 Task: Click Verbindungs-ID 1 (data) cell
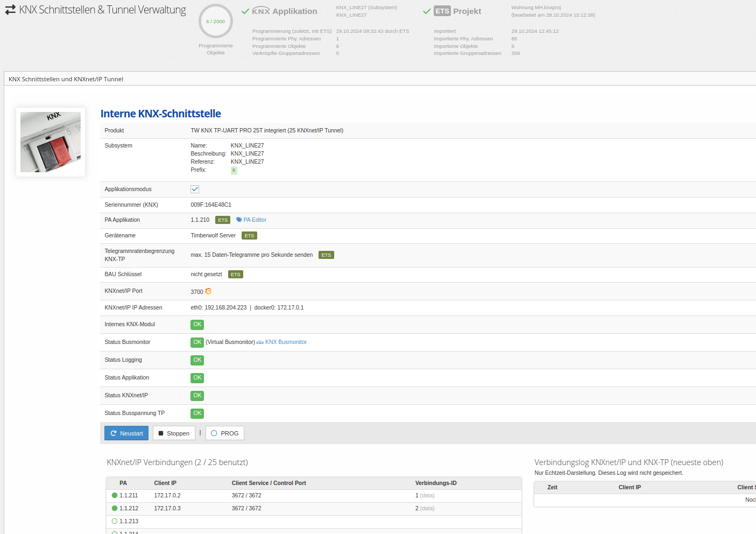425,495
